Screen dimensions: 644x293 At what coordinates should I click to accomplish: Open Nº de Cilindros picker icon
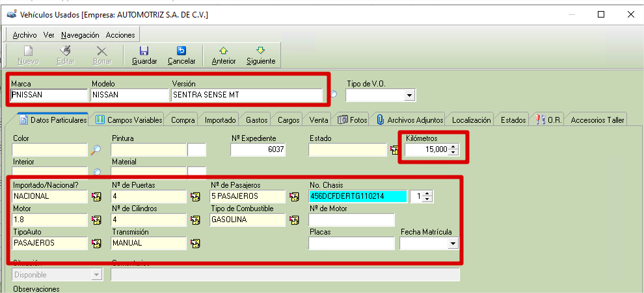coord(195,220)
